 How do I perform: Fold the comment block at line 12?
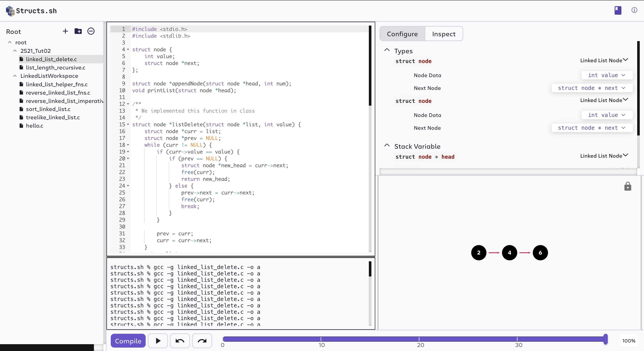coord(128,104)
